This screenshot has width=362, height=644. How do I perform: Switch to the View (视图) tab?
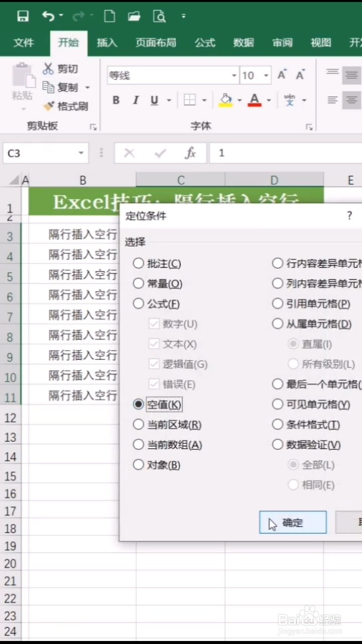tap(321, 43)
